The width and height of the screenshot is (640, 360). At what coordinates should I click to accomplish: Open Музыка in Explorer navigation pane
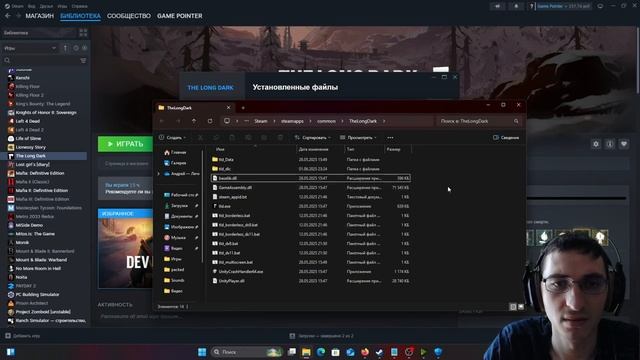pos(175,238)
